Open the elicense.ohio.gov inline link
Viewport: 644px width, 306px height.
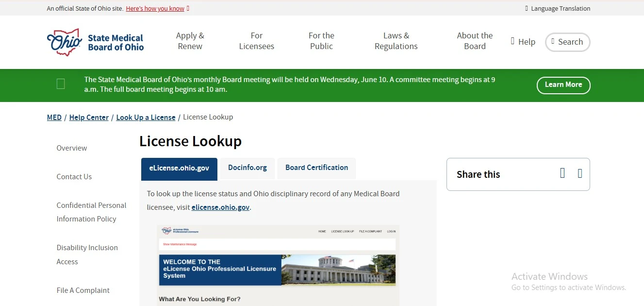point(220,207)
